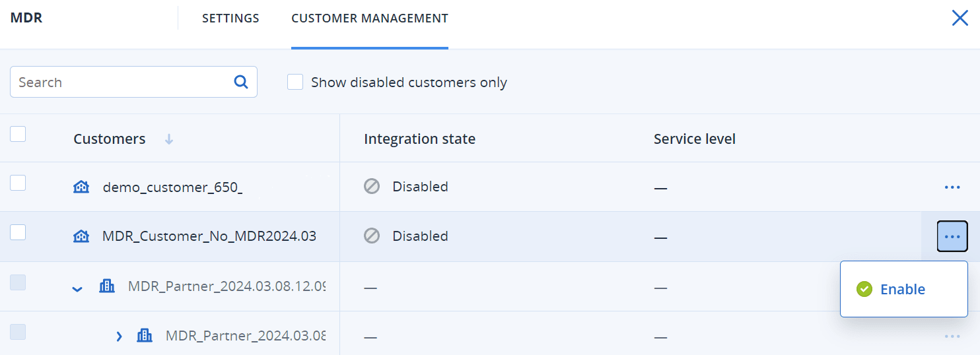Tick the MDR_Customer_No_MDR2024.03 row checkbox
The width and height of the screenshot is (980, 355).
(18, 232)
